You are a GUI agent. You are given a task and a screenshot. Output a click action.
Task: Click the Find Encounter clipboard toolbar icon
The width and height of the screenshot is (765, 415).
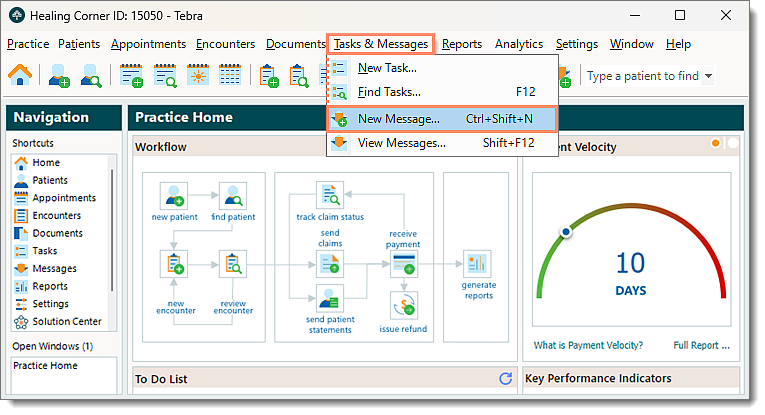pos(299,76)
